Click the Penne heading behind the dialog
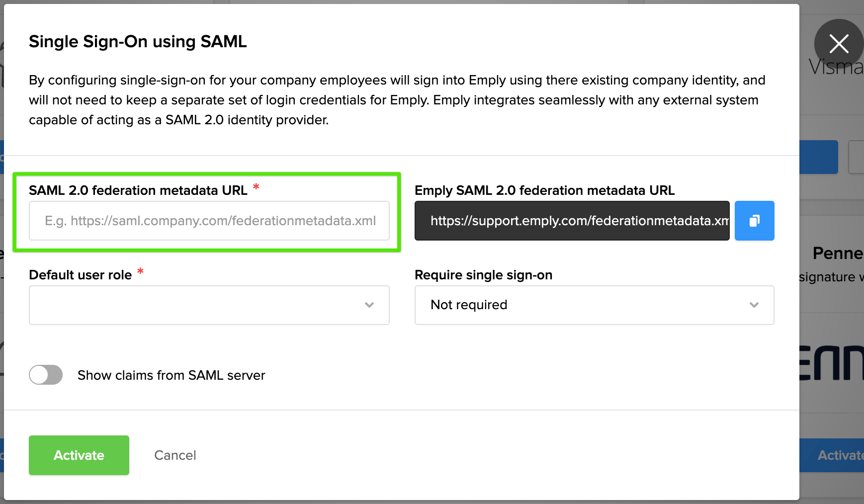Image resolution: width=864 pixels, height=504 pixels. (x=837, y=253)
